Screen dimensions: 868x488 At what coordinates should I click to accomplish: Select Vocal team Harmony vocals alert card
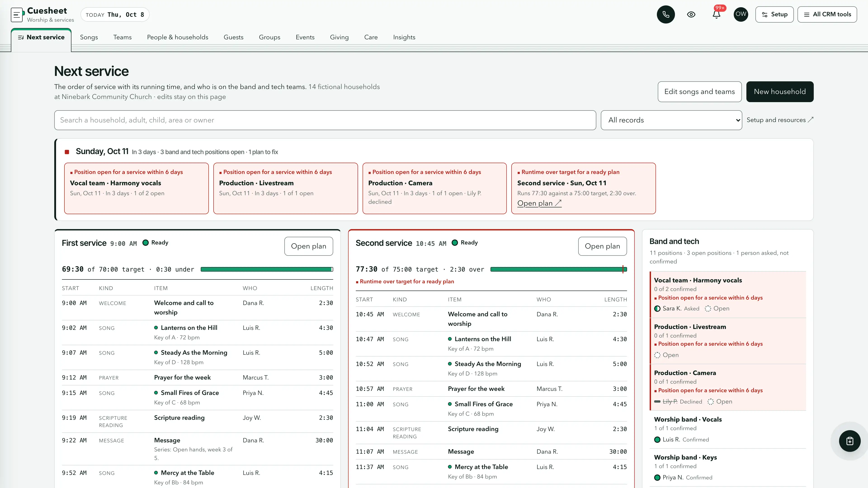(137, 188)
